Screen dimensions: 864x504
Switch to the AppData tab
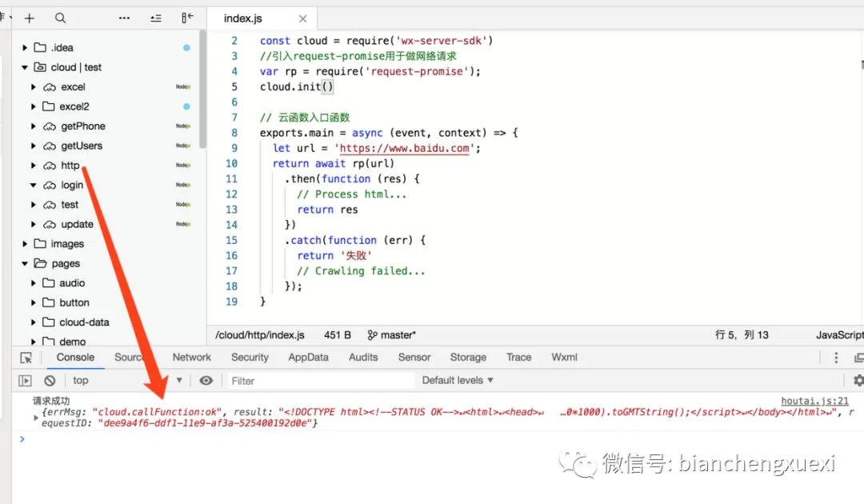click(308, 357)
